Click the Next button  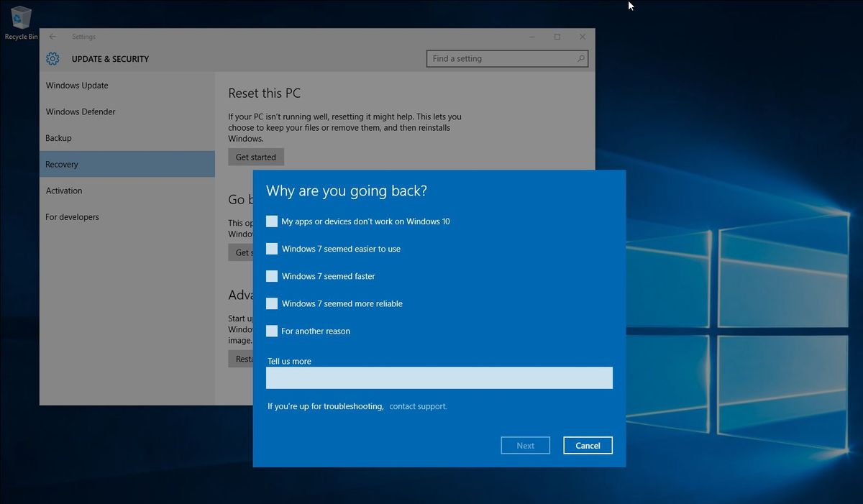[x=525, y=445]
